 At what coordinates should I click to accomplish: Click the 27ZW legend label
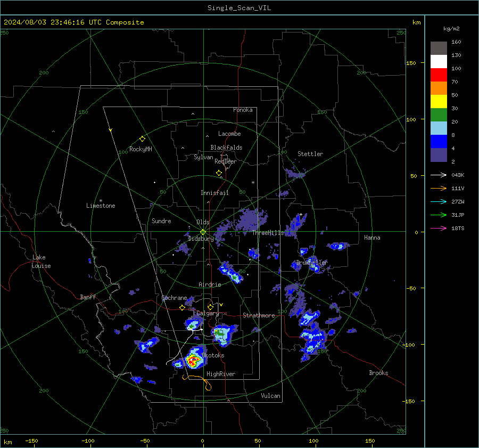pyautogui.click(x=458, y=202)
